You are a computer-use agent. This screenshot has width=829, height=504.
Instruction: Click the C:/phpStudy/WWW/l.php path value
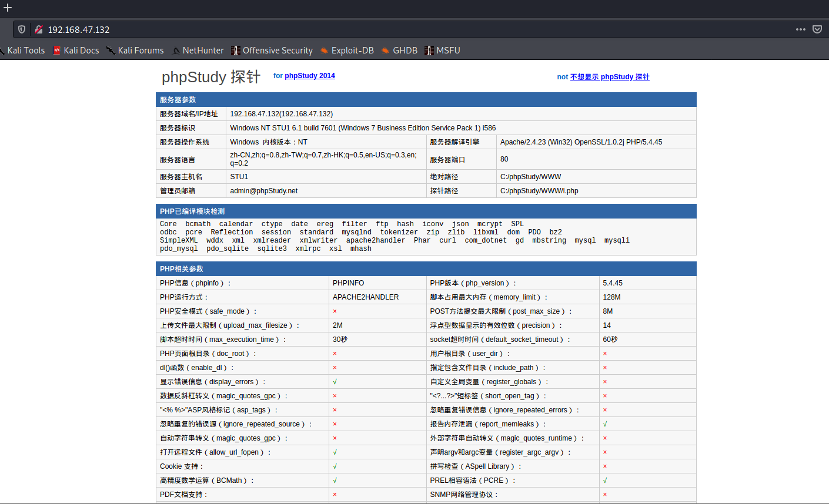click(x=539, y=191)
